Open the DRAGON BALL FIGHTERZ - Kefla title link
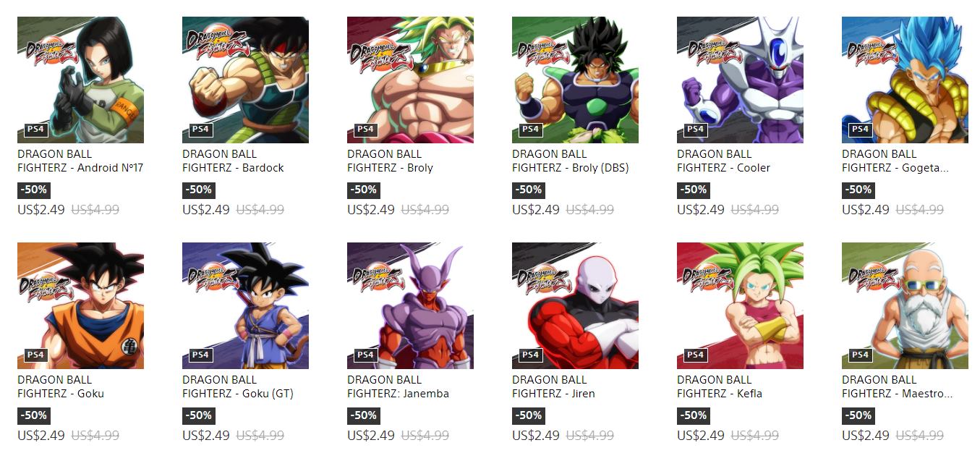 720,386
